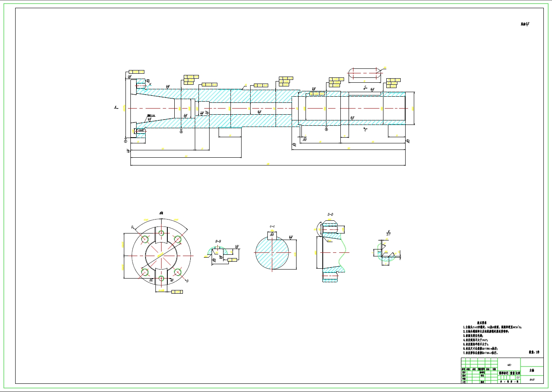Click the 01-07 drawing number
Screen dimensions: 552x392
coord(532,380)
